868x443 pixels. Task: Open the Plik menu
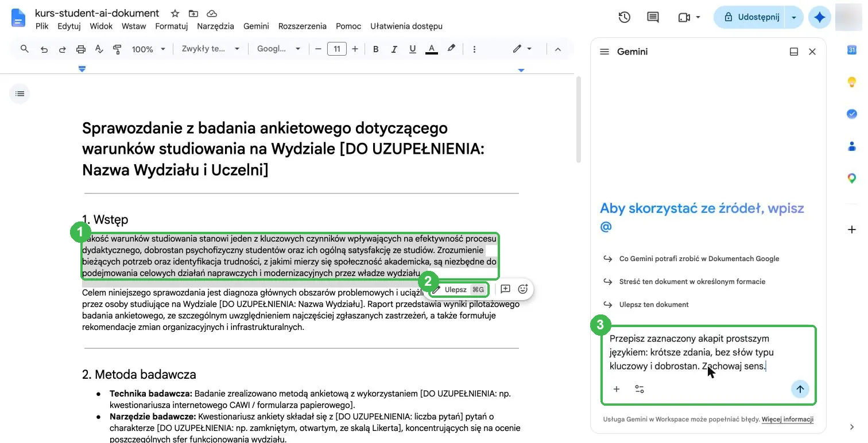coord(42,26)
